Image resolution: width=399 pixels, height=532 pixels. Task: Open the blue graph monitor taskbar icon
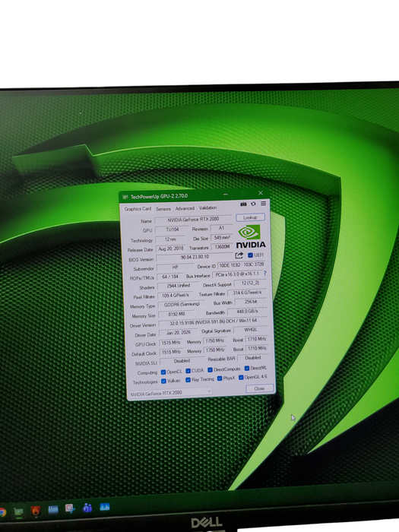click(x=105, y=507)
